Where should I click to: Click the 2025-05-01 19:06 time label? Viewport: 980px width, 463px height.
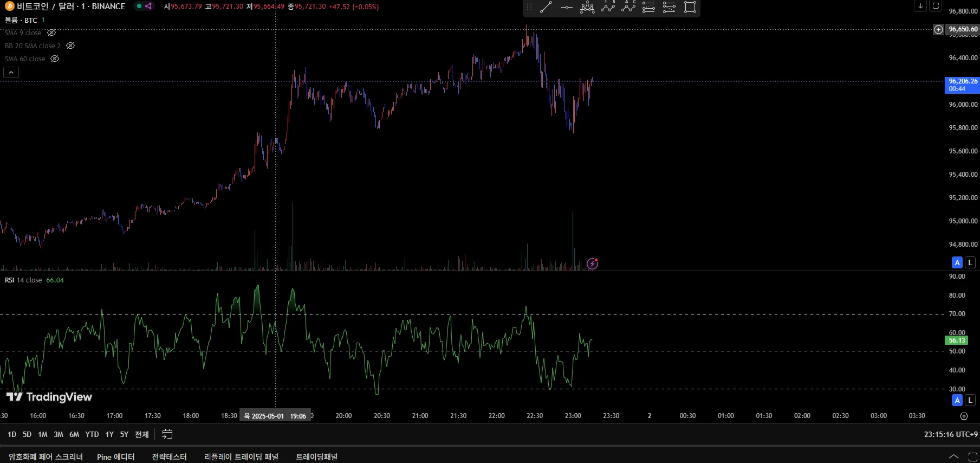pos(275,416)
